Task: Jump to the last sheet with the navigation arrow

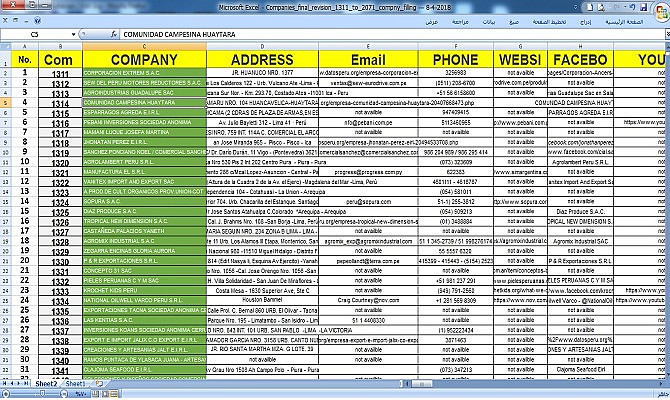Action: [x=26, y=384]
